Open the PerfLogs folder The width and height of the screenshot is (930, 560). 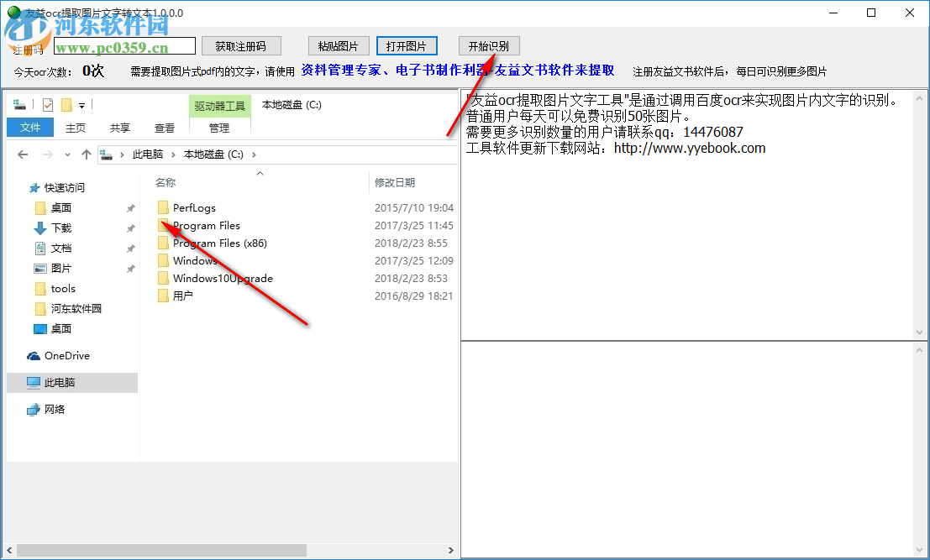[x=193, y=207]
